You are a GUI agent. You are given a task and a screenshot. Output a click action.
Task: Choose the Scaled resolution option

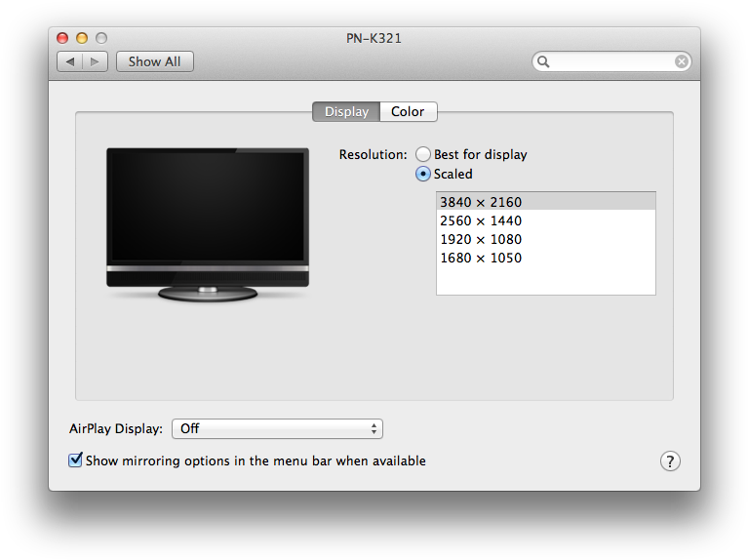422,174
